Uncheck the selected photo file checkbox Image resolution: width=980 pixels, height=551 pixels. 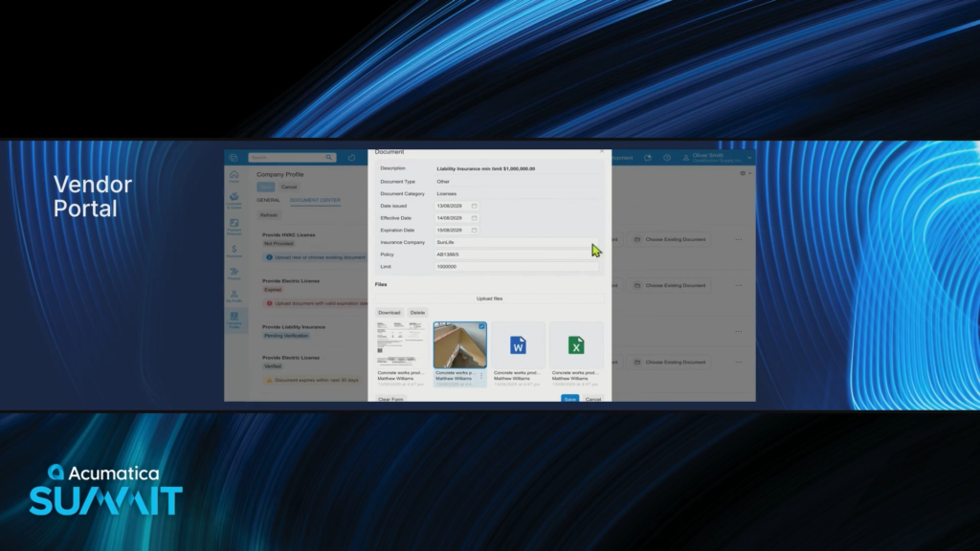point(481,327)
